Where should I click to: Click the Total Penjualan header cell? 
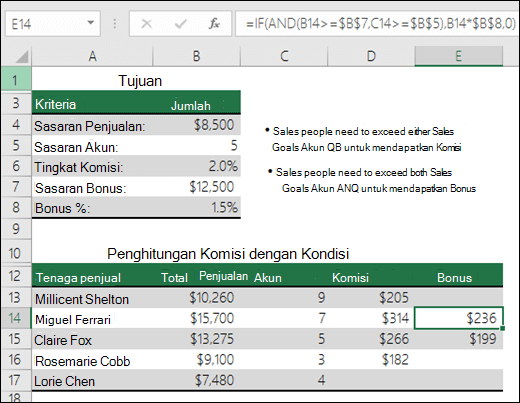pyautogui.click(x=197, y=276)
